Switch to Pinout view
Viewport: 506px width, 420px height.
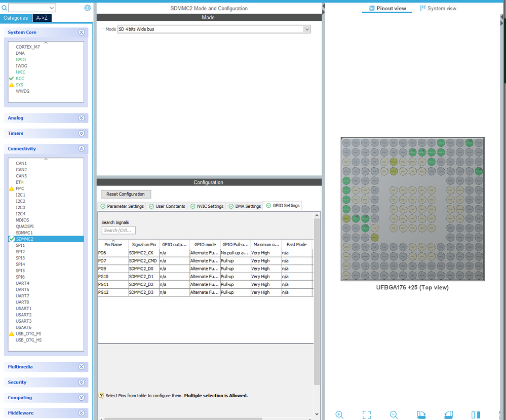tap(387, 9)
